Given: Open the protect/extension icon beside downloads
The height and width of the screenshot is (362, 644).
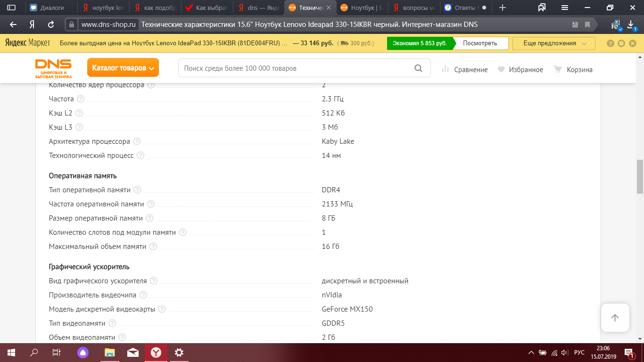Looking at the screenshot, I should point(616,25).
